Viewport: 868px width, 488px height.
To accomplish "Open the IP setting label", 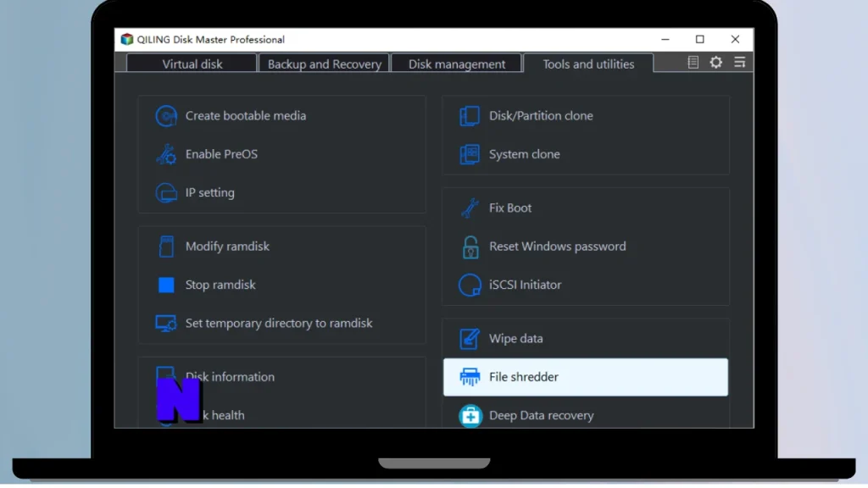I will click(x=210, y=192).
